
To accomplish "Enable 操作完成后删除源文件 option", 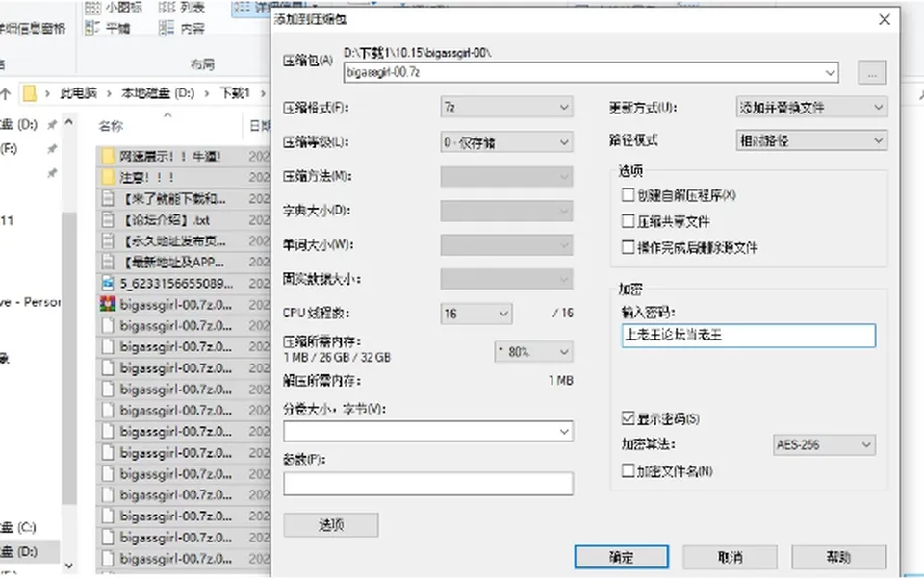I will (x=629, y=247).
